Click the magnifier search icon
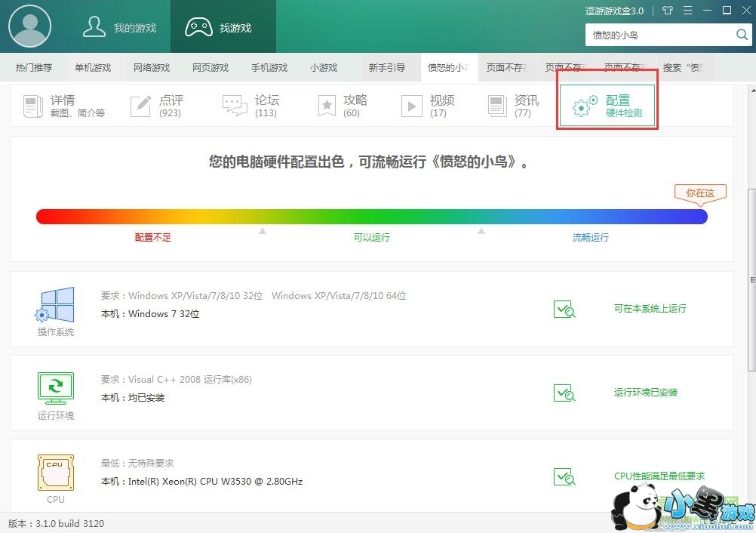 coord(742,35)
